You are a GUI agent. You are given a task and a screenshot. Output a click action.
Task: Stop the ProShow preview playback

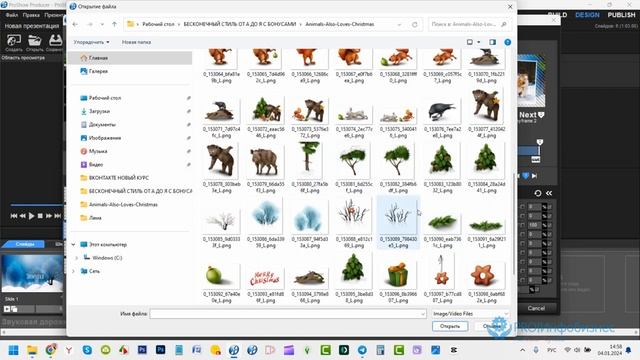coord(40,216)
